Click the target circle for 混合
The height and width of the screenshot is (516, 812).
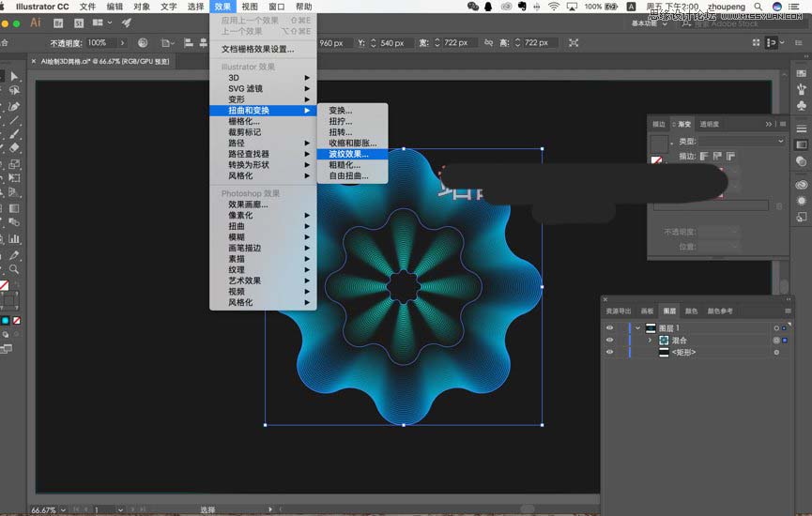click(x=776, y=340)
